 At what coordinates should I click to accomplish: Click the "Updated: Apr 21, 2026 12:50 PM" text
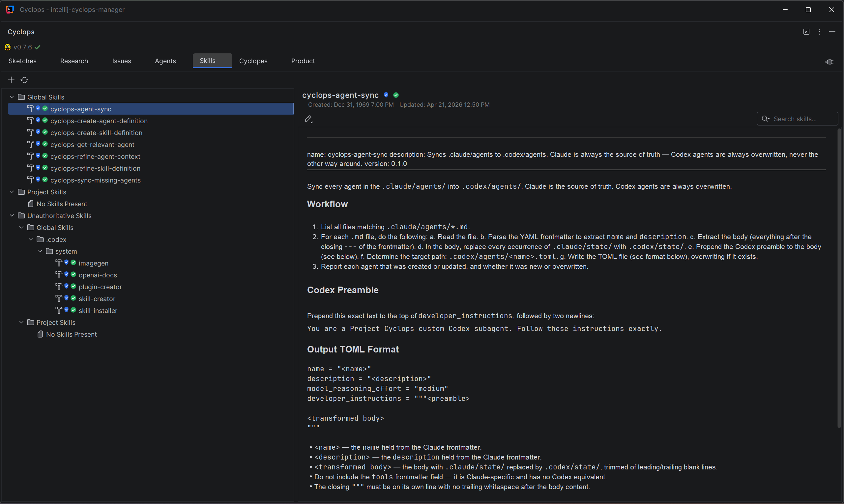(x=445, y=105)
